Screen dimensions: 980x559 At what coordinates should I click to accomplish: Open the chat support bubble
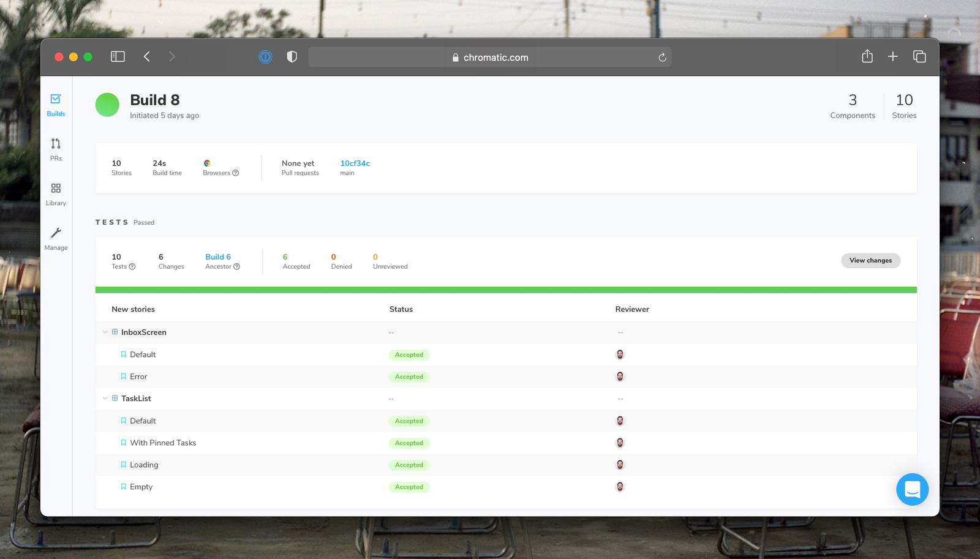pyautogui.click(x=912, y=489)
